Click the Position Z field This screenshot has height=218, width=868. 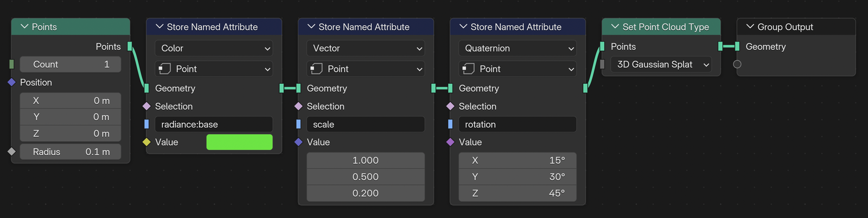click(71, 133)
